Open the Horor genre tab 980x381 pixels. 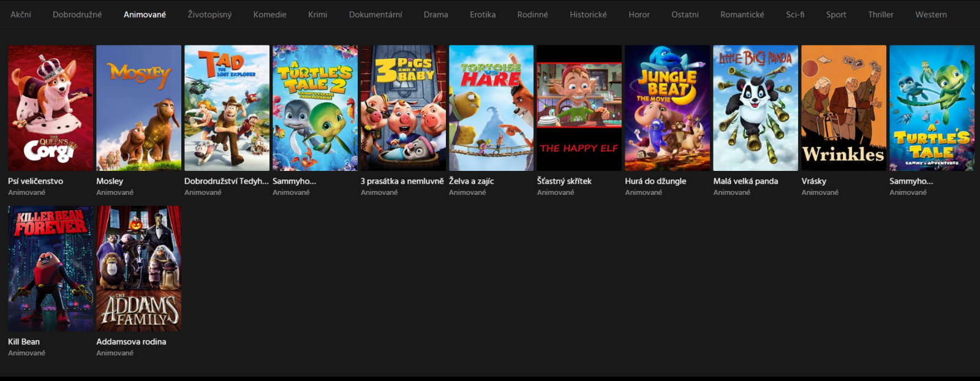tap(639, 14)
